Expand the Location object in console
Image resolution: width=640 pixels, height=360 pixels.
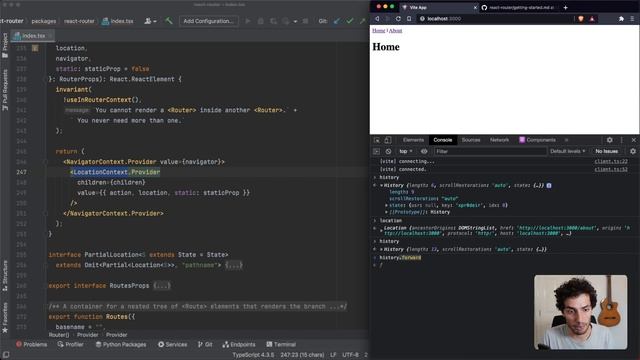coord(382,231)
